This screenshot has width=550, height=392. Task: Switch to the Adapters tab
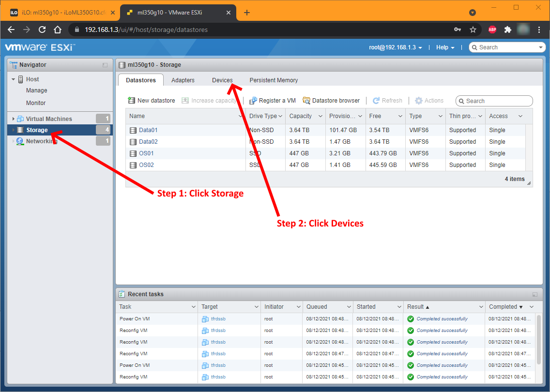pos(183,80)
